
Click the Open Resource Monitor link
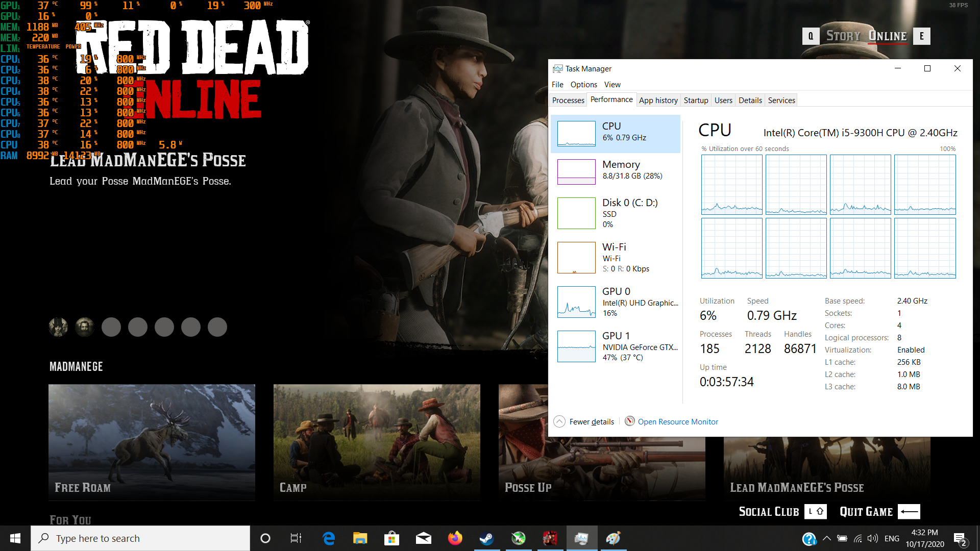pyautogui.click(x=677, y=421)
